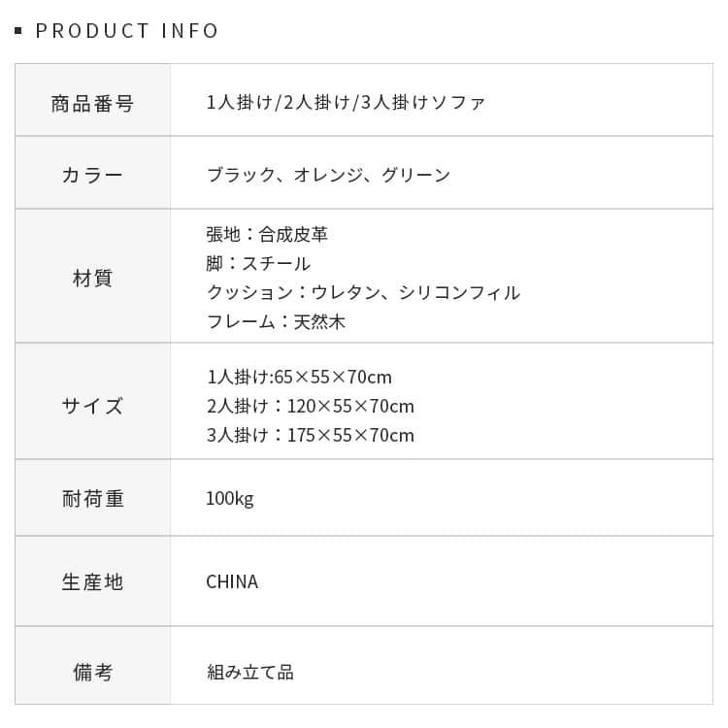Click the 脚：スチール line

[x=258, y=264]
